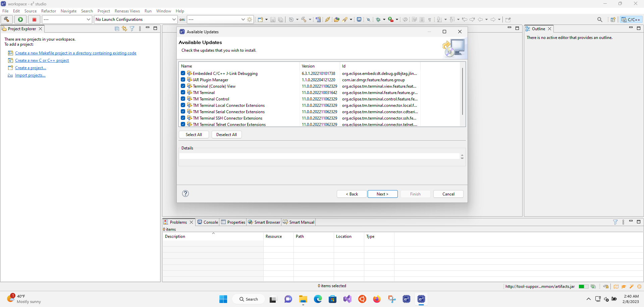644x307 pixels.
Task: Click the taskbar Search box
Action: [249, 299]
